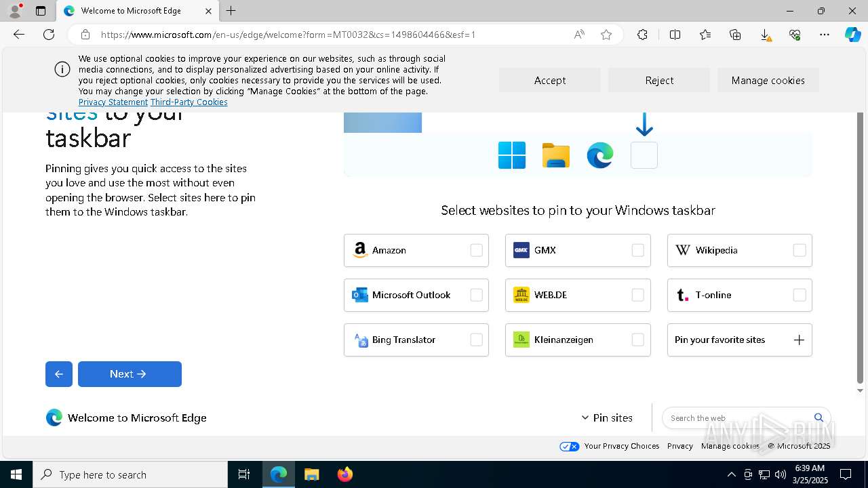The image size is (868, 488).
Task: Click the Edge icon on the taskbar
Action: 279,474
